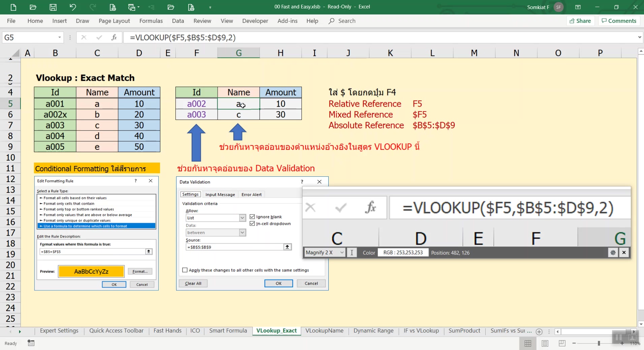Toggle In-cell dropdown checkbox
Image resolution: width=644 pixels, height=350 pixels.
pyautogui.click(x=252, y=223)
